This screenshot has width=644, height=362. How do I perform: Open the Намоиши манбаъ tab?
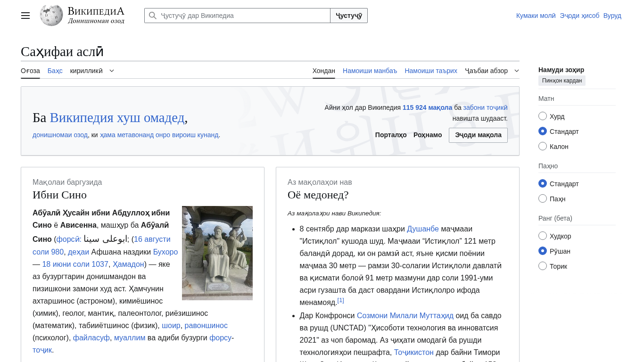point(370,71)
